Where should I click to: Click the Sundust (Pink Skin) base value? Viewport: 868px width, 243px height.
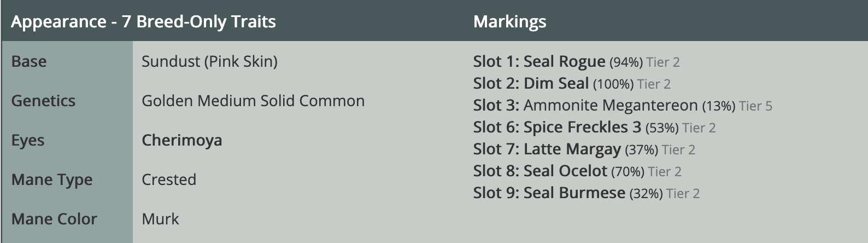[209, 61]
